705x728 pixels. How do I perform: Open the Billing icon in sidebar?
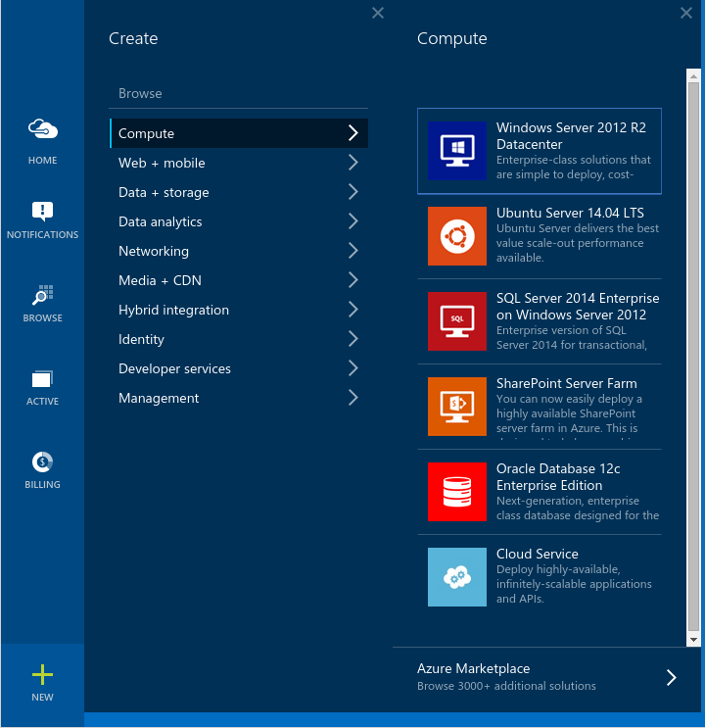[x=42, y=462]
